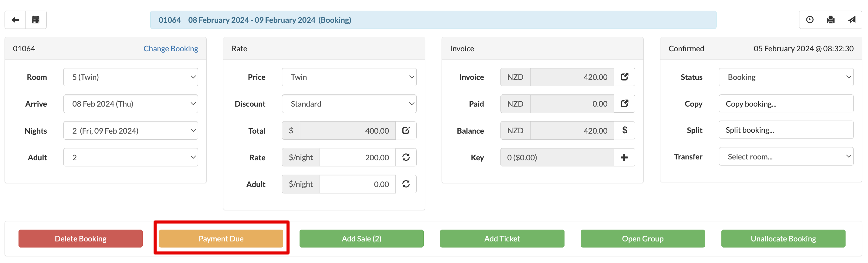The image size is (868, 263).
Task: Refresh the nightly Rate value
Action: click(x=406, y=157)
